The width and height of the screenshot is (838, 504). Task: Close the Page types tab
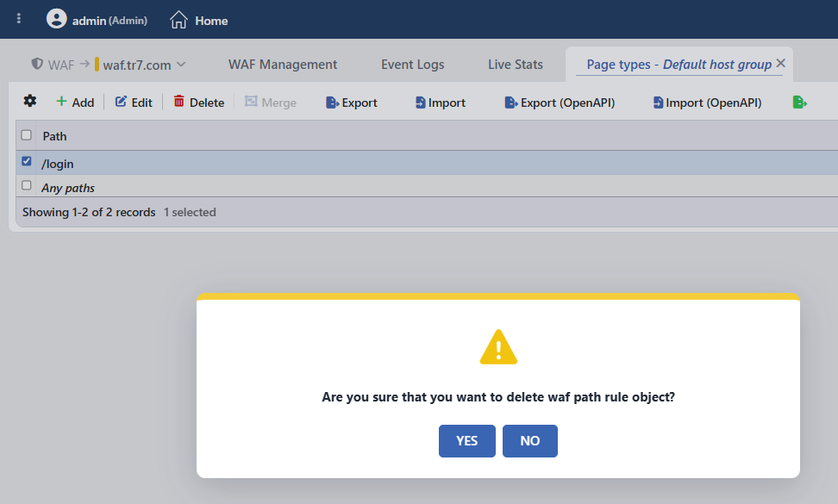point(781,63)
